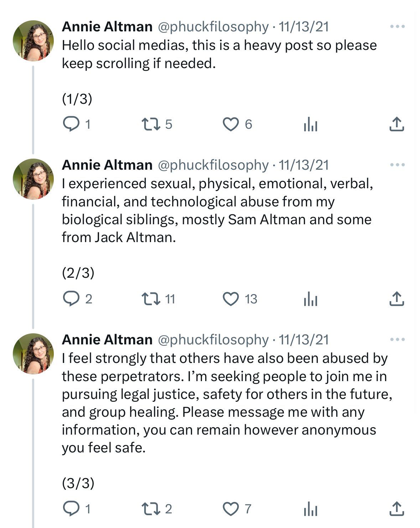Like the (2/3) tweet with 13 likes
The height and width of the screenshot is (528, 420).
[x=230, y=299]
